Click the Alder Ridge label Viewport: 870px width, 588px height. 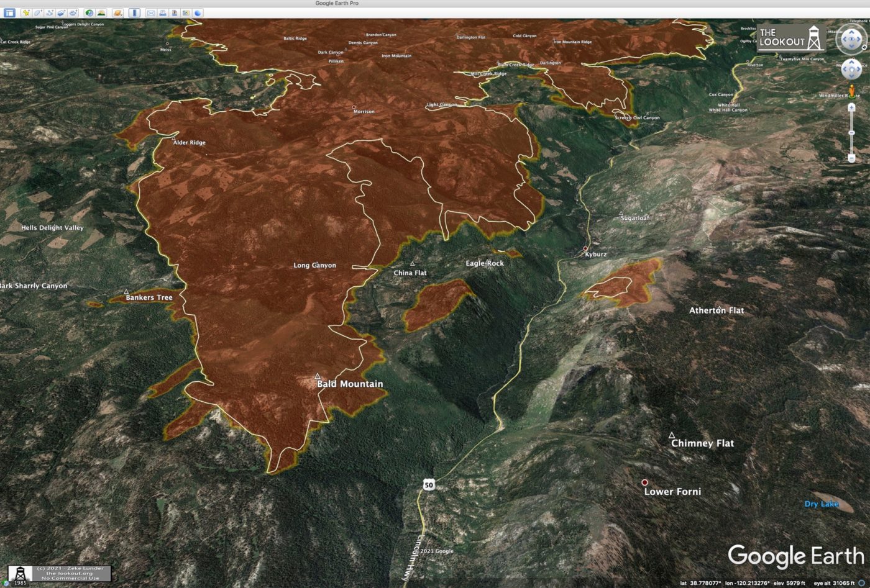[189, 143]
